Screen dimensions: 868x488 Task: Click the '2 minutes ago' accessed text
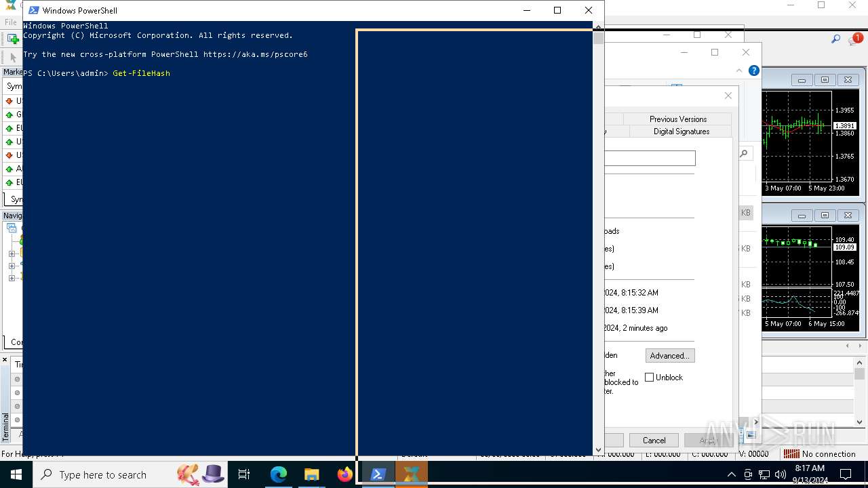pyautogui.click(x=645, y=328)
